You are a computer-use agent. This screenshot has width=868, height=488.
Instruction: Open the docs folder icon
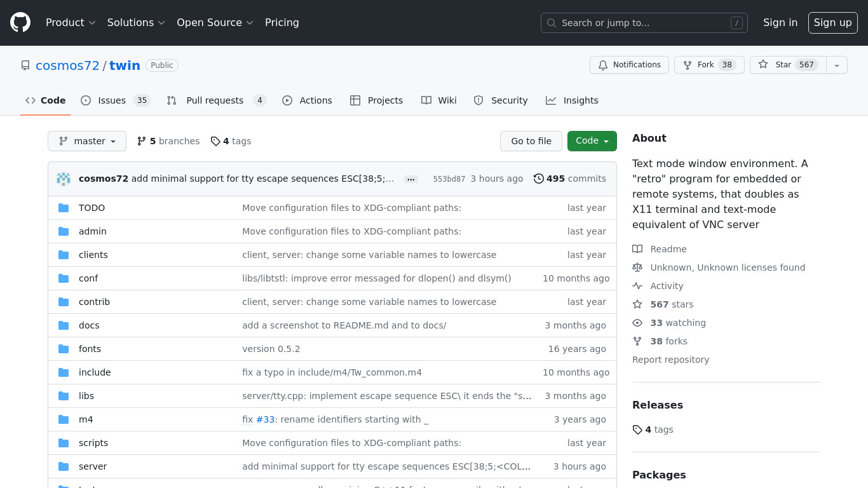(64, 325)
